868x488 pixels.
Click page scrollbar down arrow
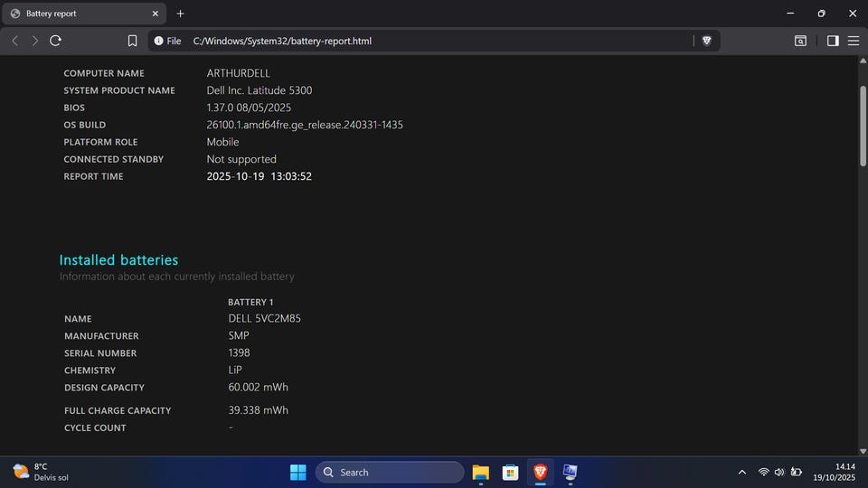coord(863,451)
